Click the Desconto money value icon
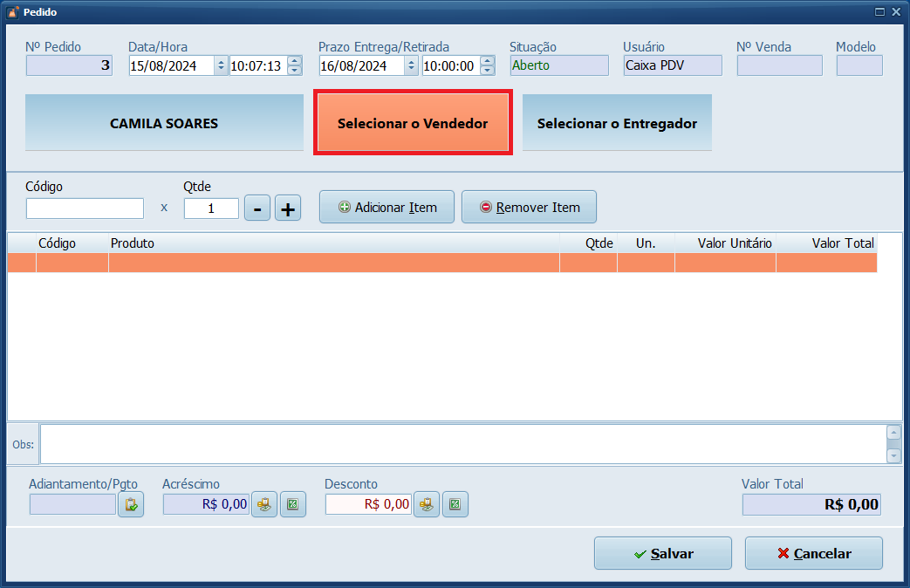 tap(426, 504)
